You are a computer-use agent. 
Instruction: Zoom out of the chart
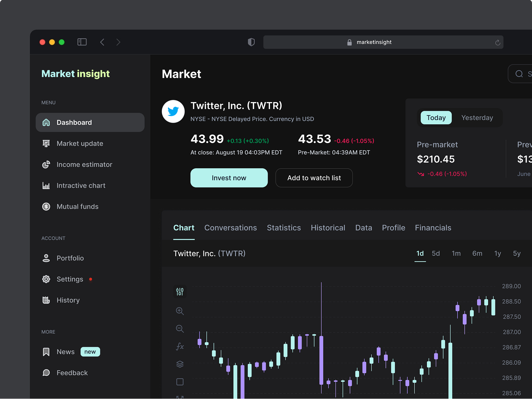coord(180,329)
